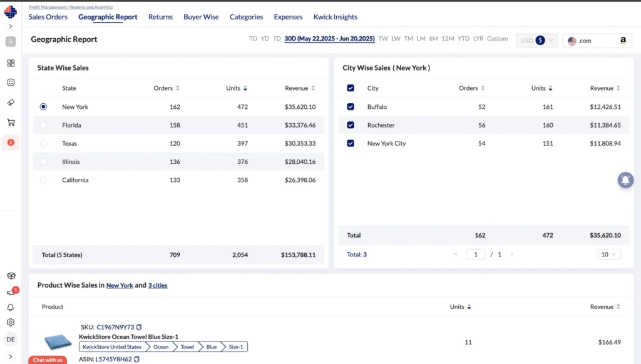Switch to Geographic Report tab

[108, 17]
